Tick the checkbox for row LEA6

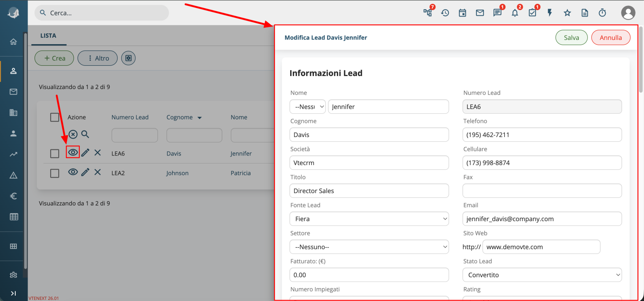(55, 153)
